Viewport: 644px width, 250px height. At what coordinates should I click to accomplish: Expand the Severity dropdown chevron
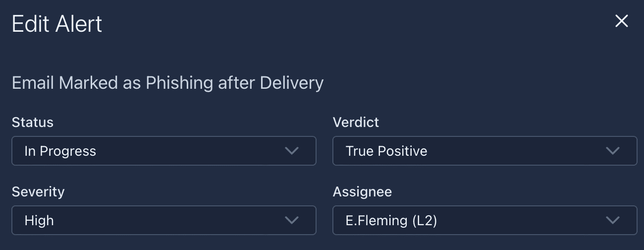tap(292, 220)
